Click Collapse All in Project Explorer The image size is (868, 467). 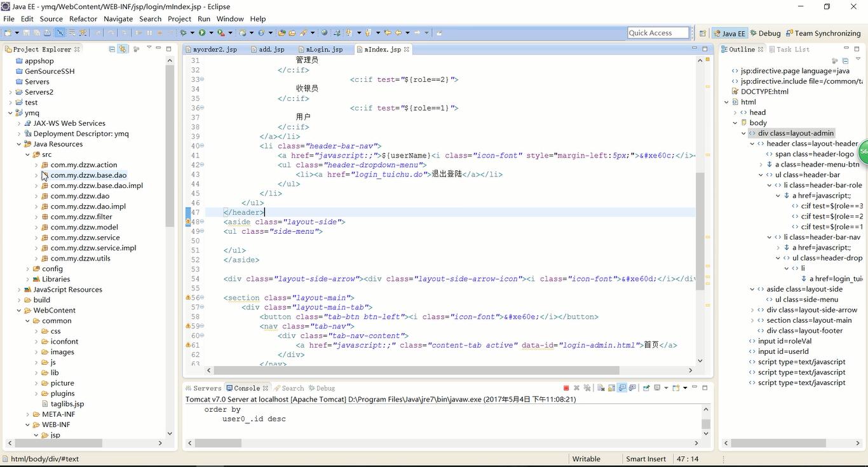click(112, 49)
